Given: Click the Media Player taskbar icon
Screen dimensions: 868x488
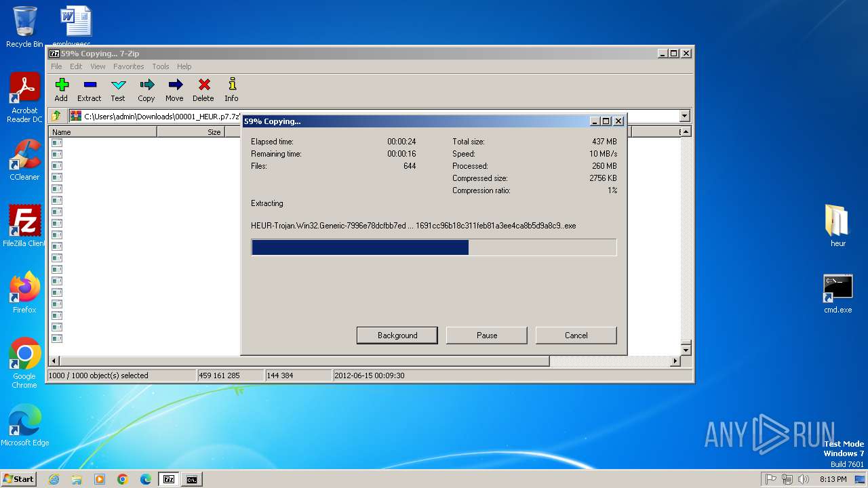Looking at the screenshot, I should click(x=100, y=479).
